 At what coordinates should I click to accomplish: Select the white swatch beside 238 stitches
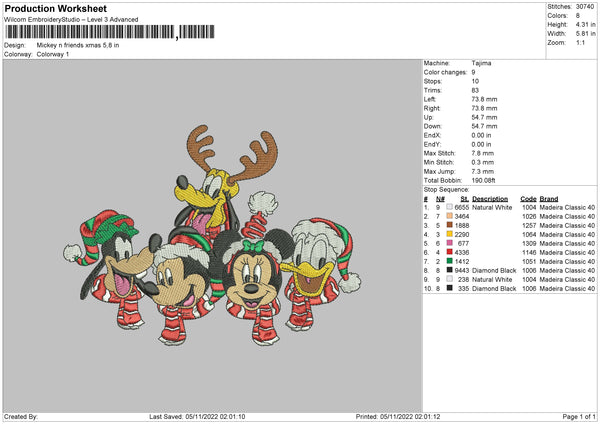click(x=449, y=279)
